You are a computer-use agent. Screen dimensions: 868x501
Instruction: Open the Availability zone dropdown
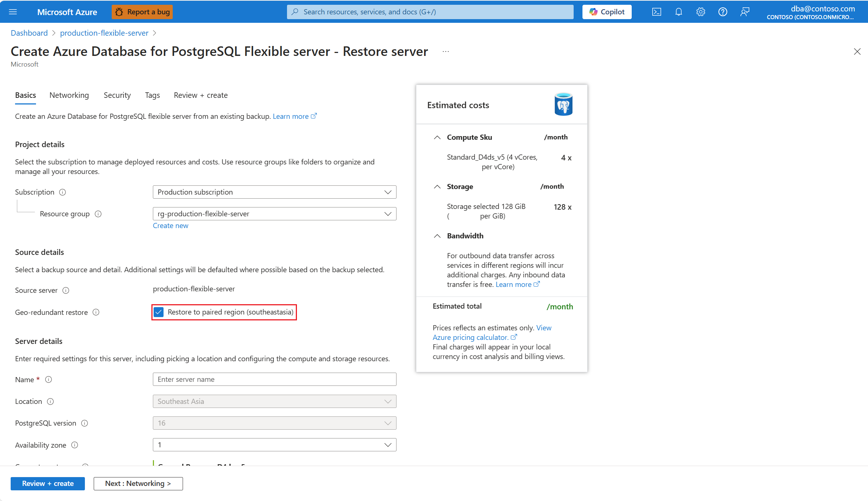pos(274,445)
